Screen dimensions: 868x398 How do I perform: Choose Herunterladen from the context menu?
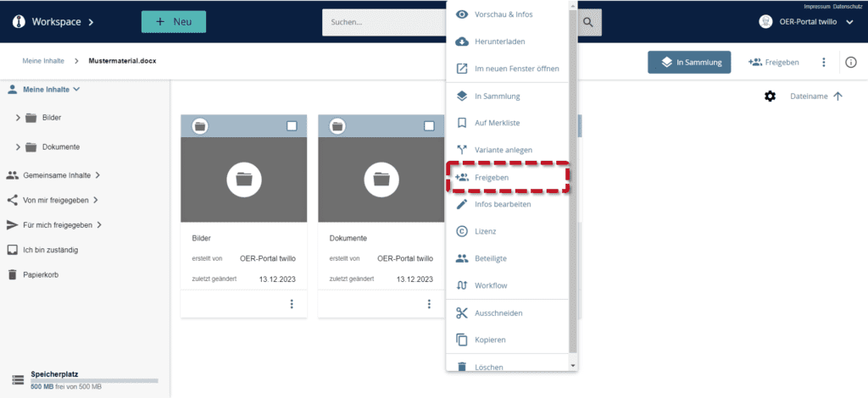point(503,41)
